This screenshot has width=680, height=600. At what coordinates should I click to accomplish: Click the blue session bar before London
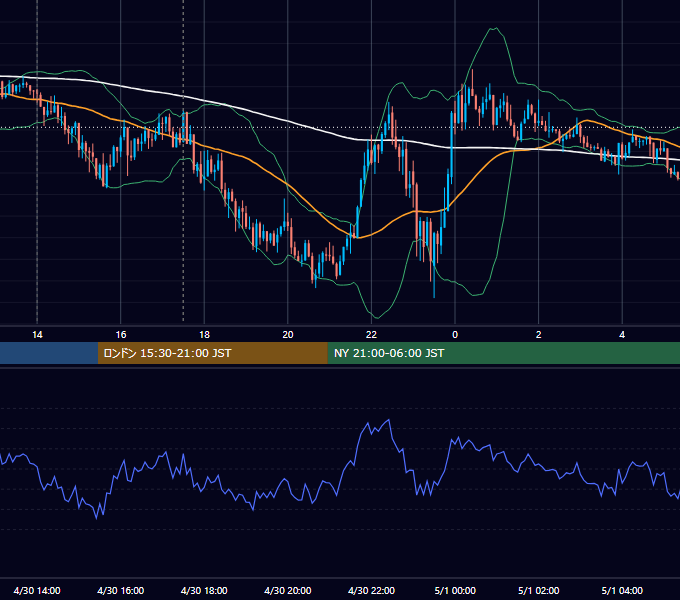[x=49, y=353]
